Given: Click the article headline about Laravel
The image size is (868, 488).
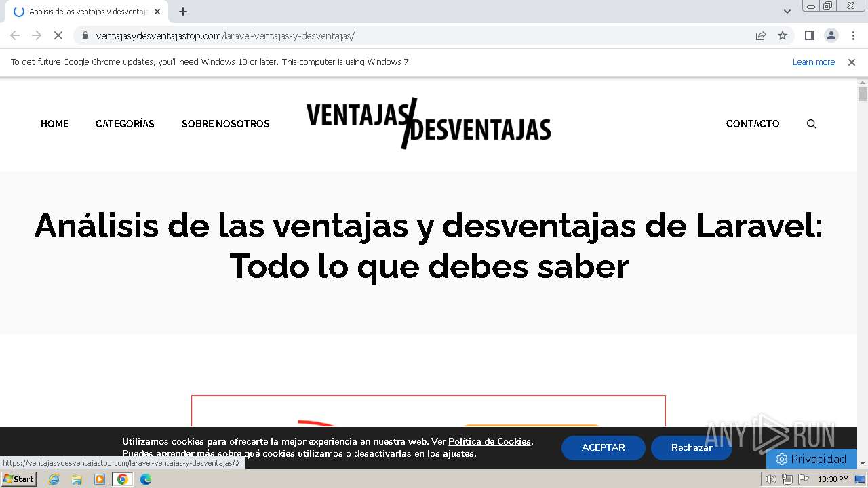Looking at the screenshot, I should [x=429, y=245].
